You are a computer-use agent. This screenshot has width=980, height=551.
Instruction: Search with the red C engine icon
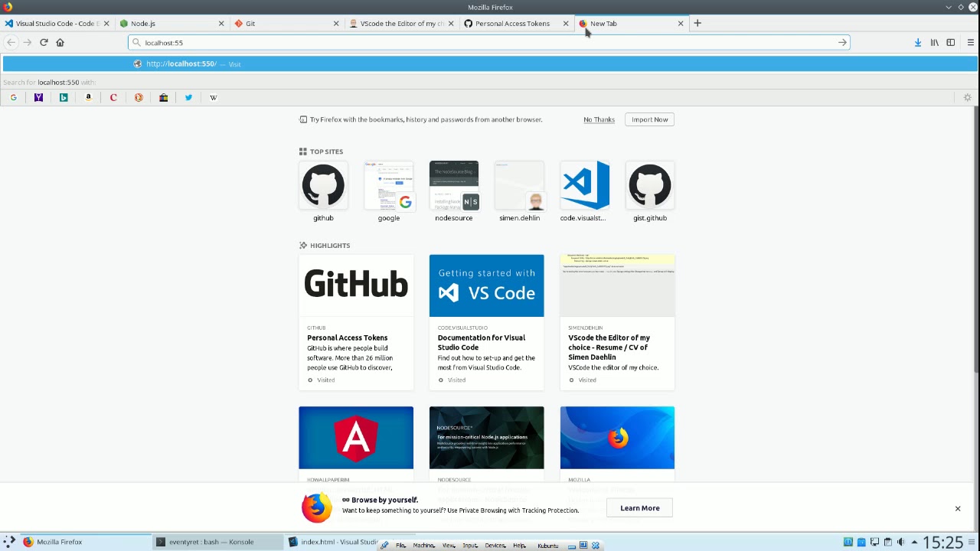pos(113,97)
